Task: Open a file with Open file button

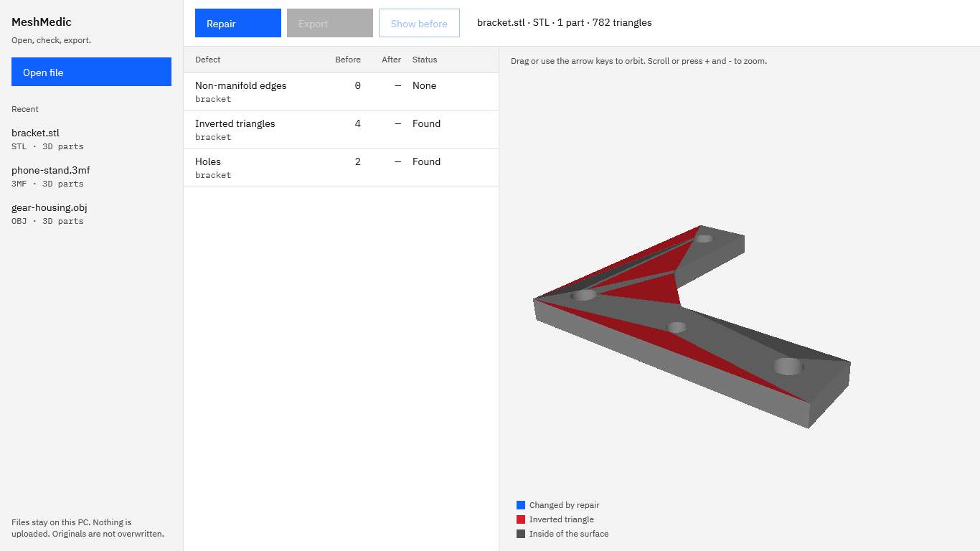Action: [x=91, y=72]
